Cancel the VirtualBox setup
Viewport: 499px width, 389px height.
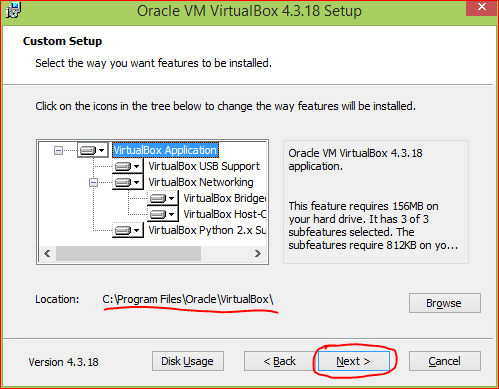445,361
